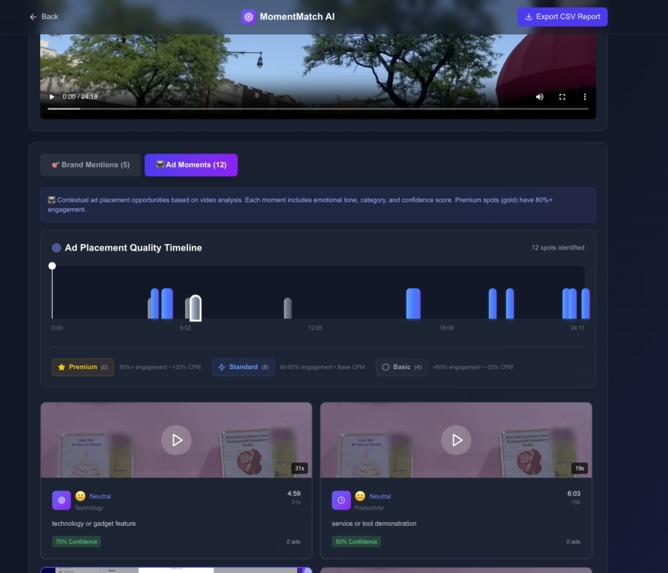Click the MomentMatch AI logo icon

(248, 17)
